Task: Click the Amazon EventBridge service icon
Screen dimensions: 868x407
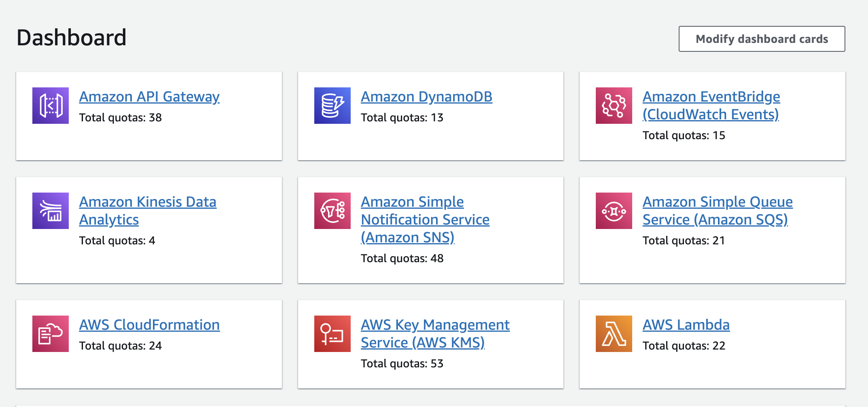Action: point(614,106)
